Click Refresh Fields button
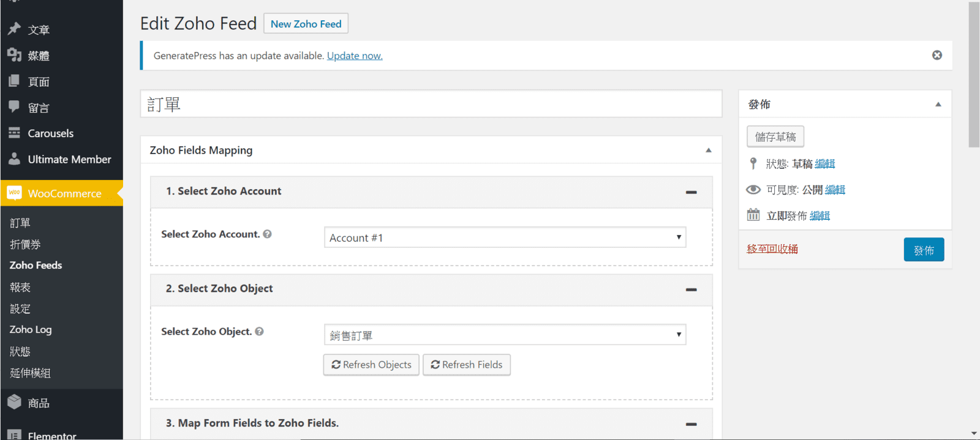Screen dimensions: 980x440 click(467, 365)
